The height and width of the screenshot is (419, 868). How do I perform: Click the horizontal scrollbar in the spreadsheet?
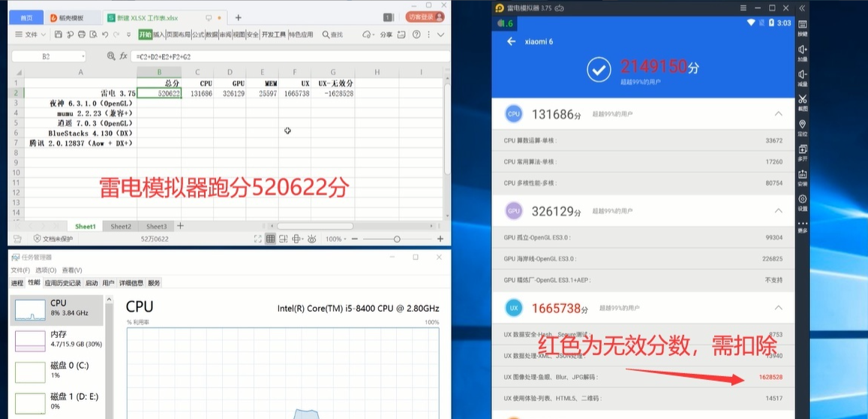[315, 226]
